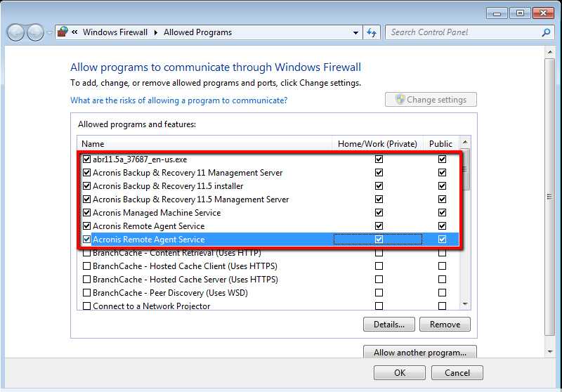Toggle Private checkbox for abr11.5a_37687_en-us.exe
562x392 pixels.
pyautogui.click(x=379, y=159)
